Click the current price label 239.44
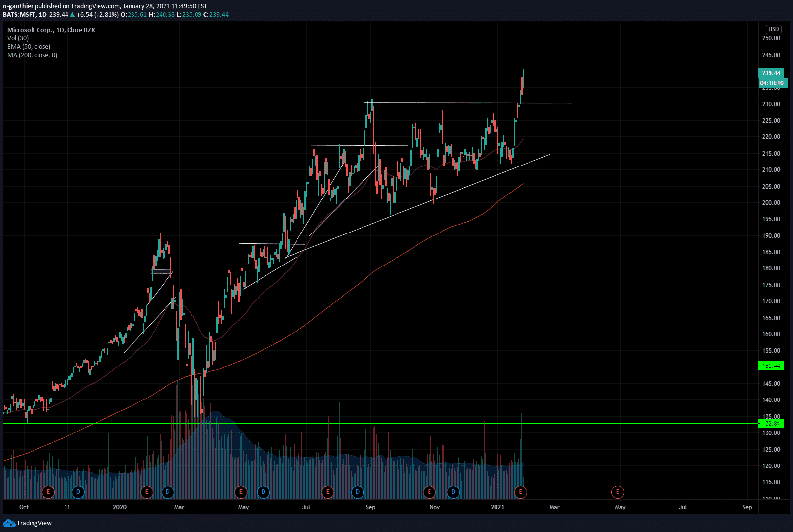The height and width of the screenshot is (532, 793). coord(771,73)
